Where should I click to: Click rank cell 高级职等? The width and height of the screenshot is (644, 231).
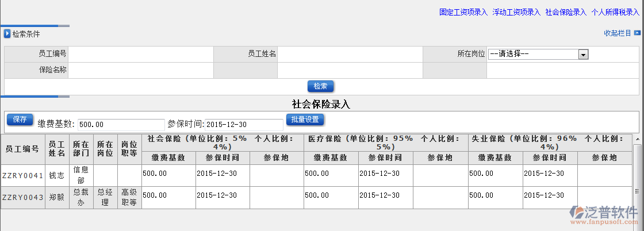(129, 198)
